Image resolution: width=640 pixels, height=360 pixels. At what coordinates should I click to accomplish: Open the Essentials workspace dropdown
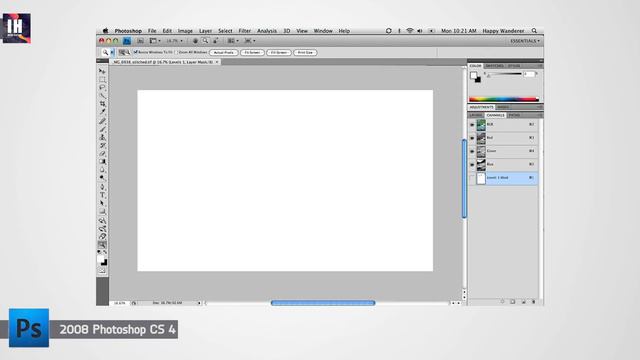click(525, 41)
